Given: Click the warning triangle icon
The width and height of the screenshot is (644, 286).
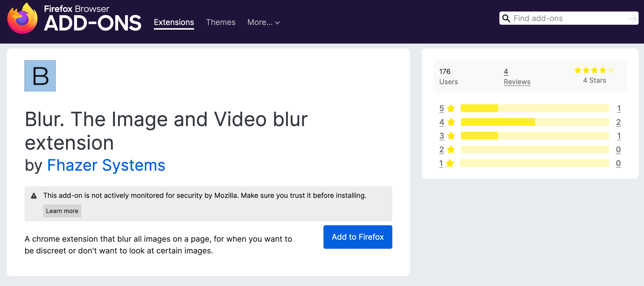Looking at the screenshot, I should pyautogui.click(x=34, y=196).
